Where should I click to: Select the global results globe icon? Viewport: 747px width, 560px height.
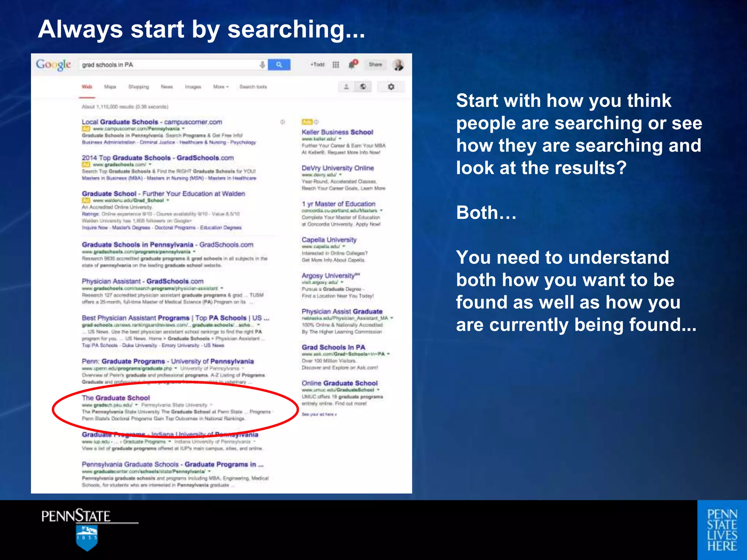(x=363, y=87)
